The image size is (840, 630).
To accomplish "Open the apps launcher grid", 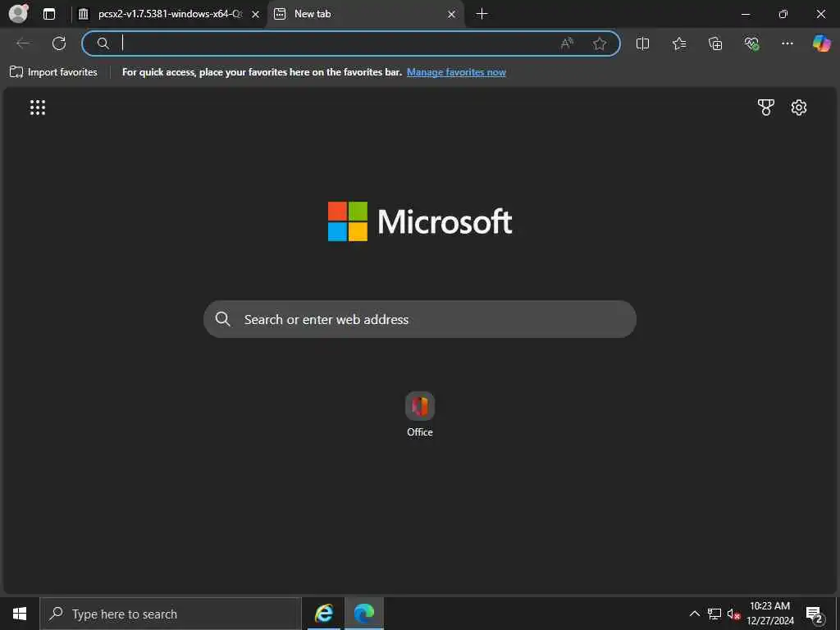I will [38, 107].
